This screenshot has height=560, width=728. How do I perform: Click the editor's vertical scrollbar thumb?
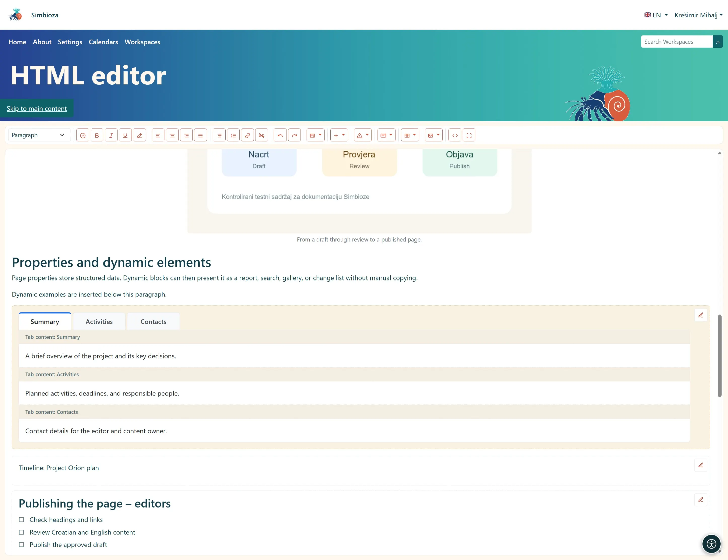pos(720,356)
